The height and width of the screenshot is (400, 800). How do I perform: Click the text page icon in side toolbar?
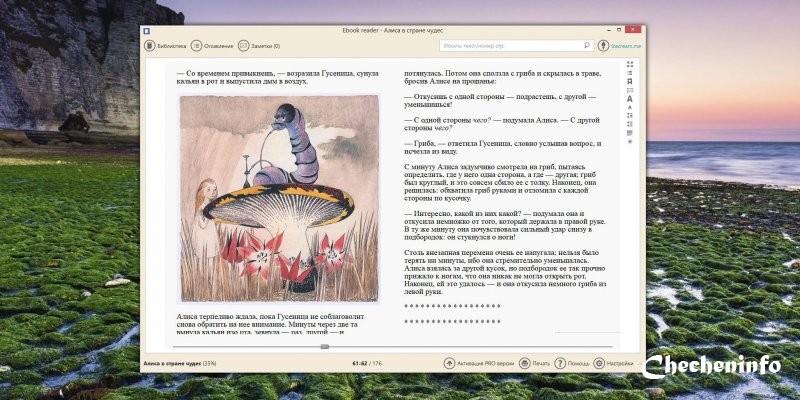630,133
